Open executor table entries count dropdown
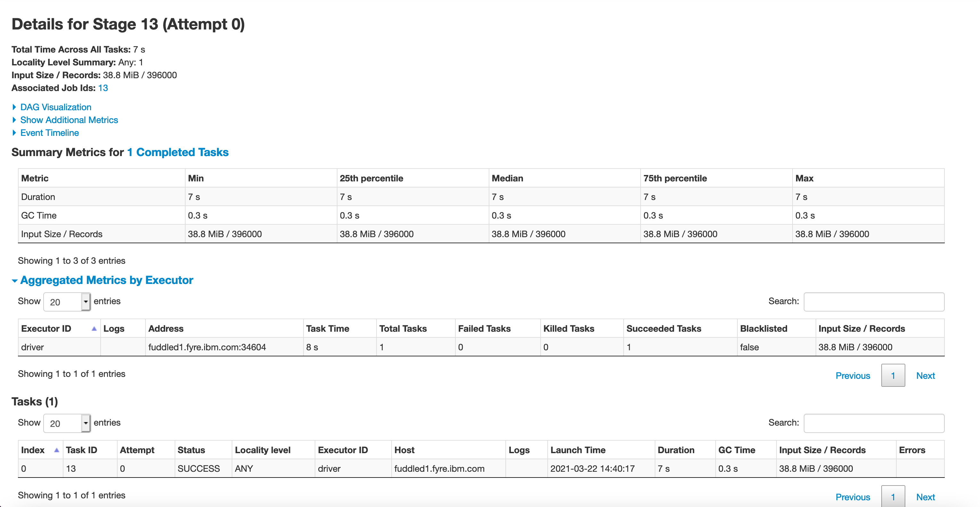 pos(67,302)
